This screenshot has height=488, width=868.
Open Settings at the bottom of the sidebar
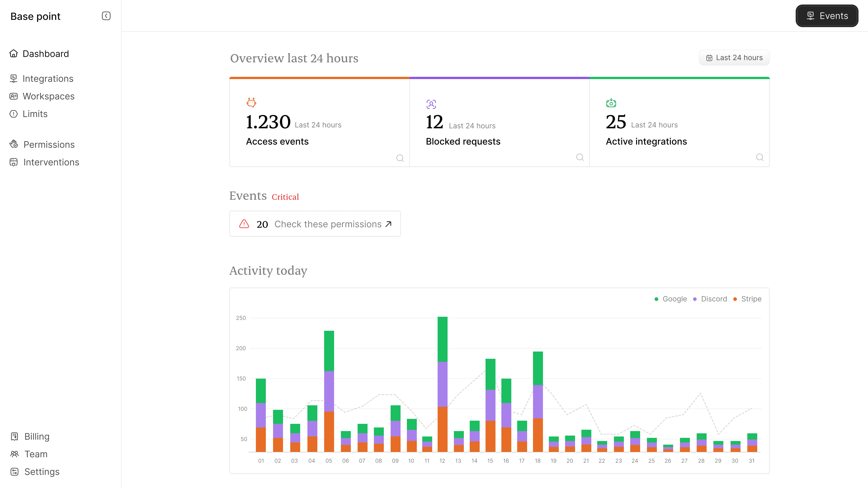[x=42, y=472]
